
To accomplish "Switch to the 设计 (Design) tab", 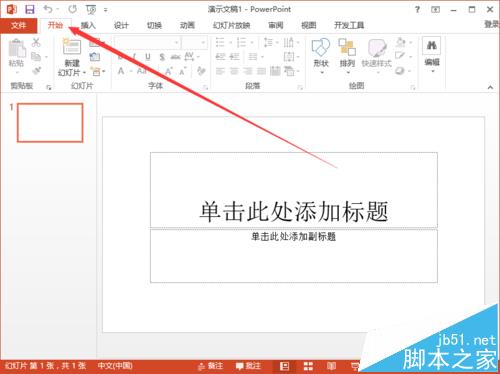I will (x=121, y=25).
